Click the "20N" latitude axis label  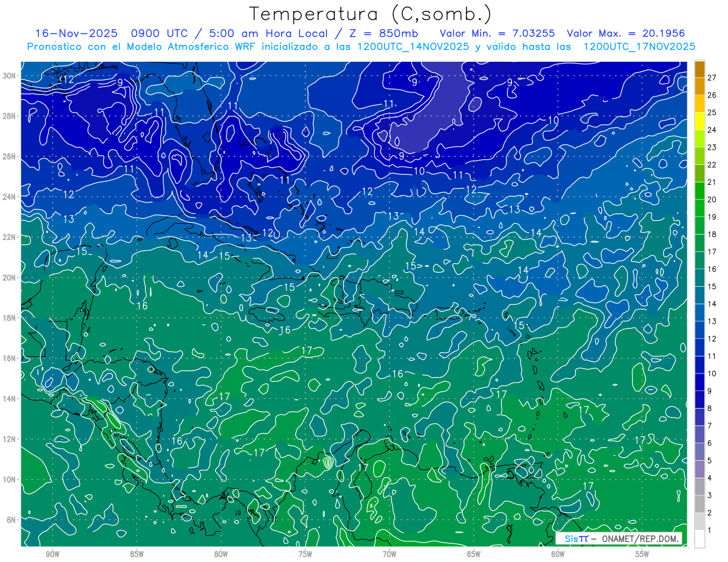pyautogui.click(x=10, y=277)
